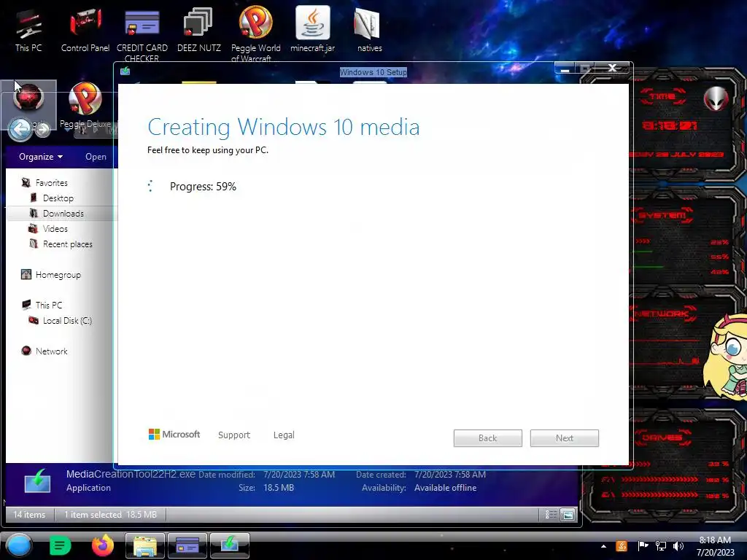This screenshot has width=747, height=560.
Task: Click the 18.5 MB size value
Action: pyautogui.click(x=279, y=488)
